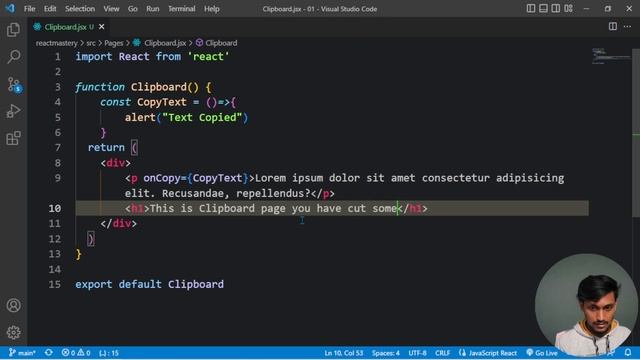Open the Run and Debug view
The width and height of the screenshot is (640, 360).
(x=13, y=111)
